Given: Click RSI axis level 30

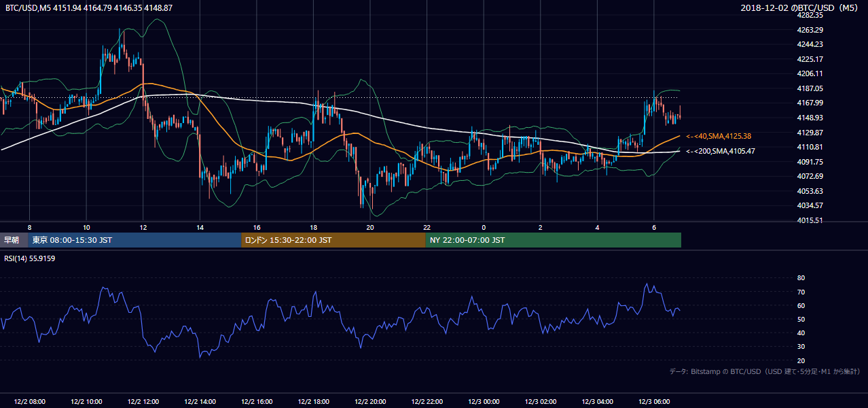Looking at the screenshot, I should pos(801,347).
